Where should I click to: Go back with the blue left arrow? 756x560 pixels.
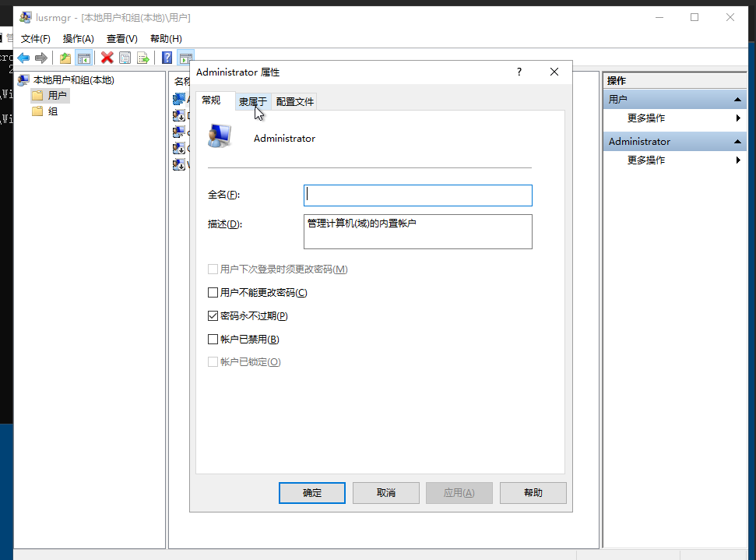point(23,58)
